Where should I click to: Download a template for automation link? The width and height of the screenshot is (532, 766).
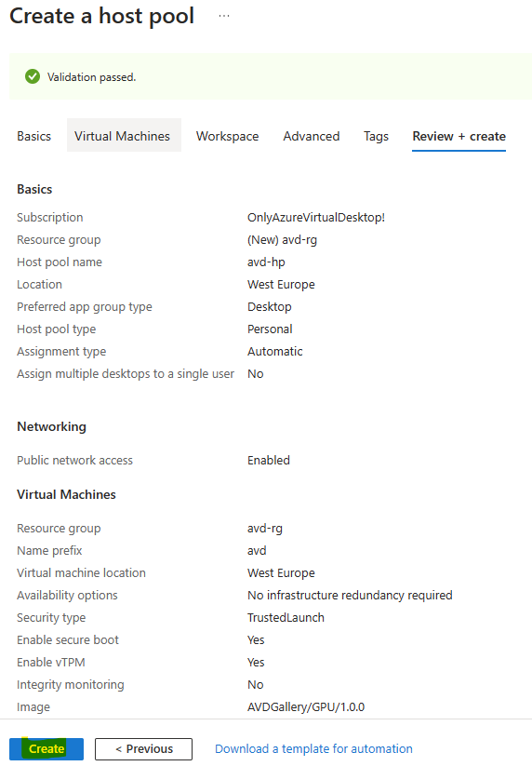click(313, 748)
